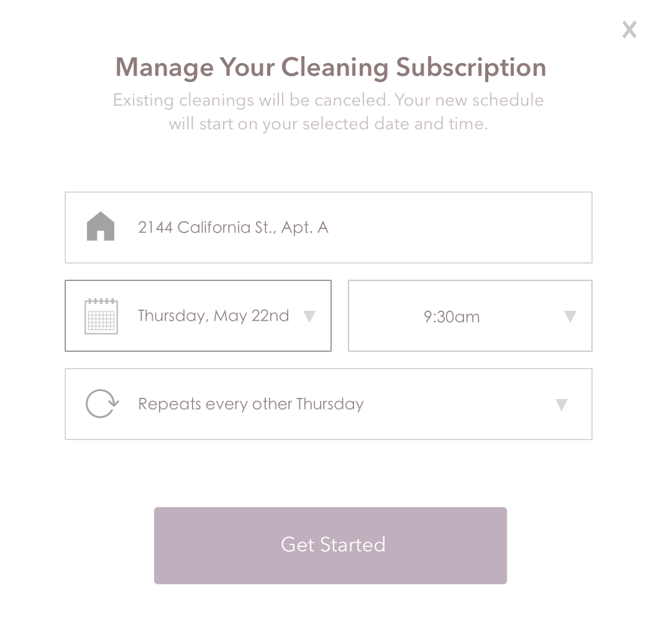This screenshot has width=656, height=644.
Task: Click the 9:30am time value
Action: [452, 317]
